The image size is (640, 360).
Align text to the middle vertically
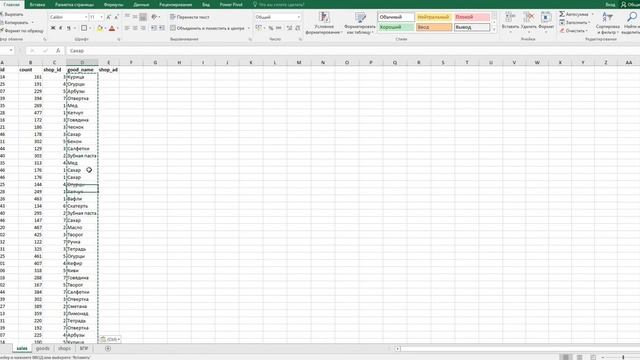135,17
